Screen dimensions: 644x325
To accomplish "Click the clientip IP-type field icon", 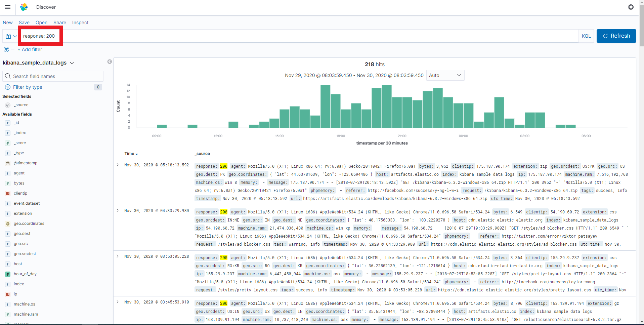I will (x=7, y=193).
